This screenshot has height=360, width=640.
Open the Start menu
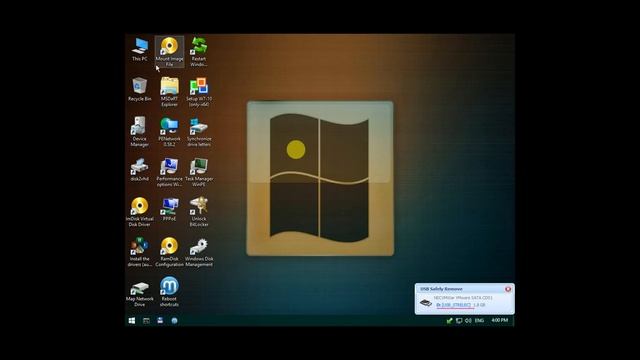[132, 321]
